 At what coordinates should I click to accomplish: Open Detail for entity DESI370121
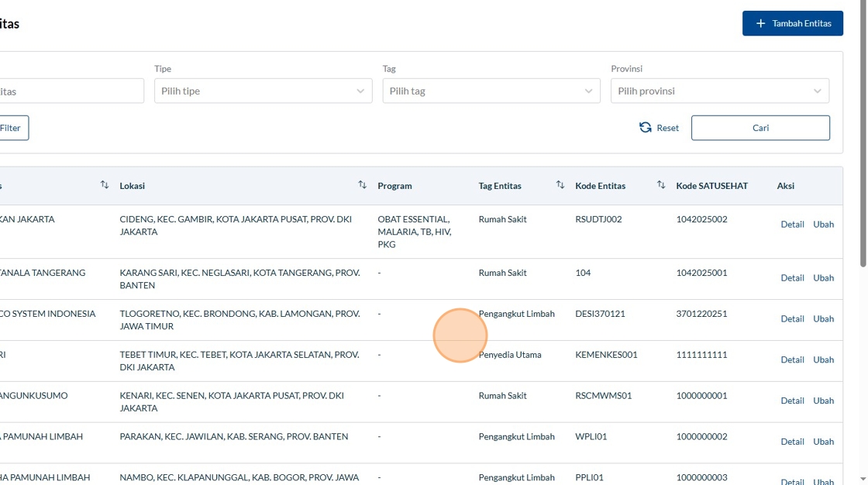pyautogui.click(x=792, y=319)
